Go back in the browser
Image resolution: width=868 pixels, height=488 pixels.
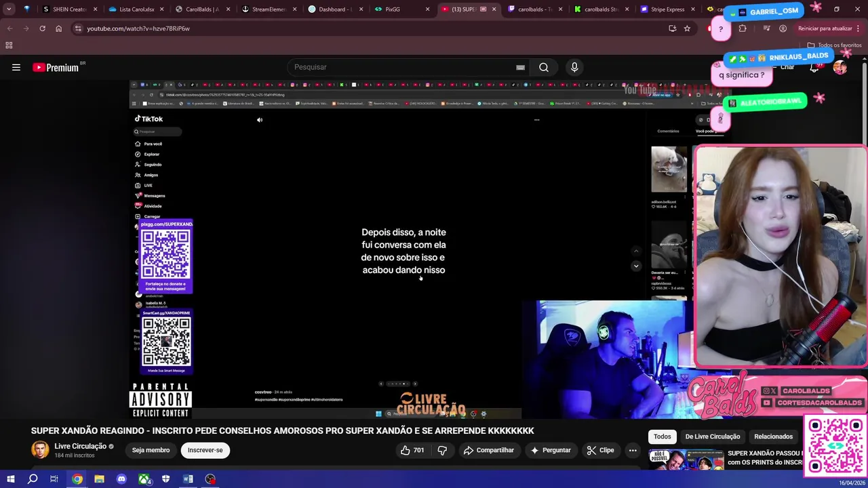[9, 28]
